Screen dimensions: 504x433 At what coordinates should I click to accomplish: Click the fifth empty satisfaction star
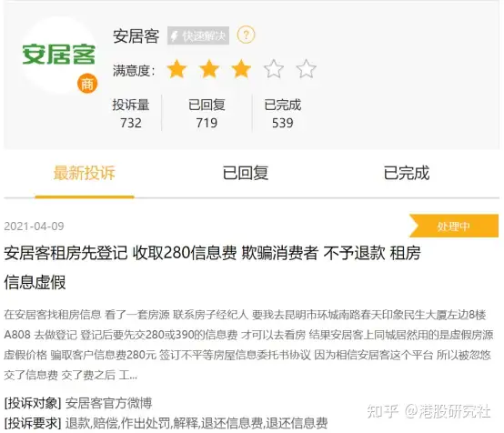tap(306, 69)
